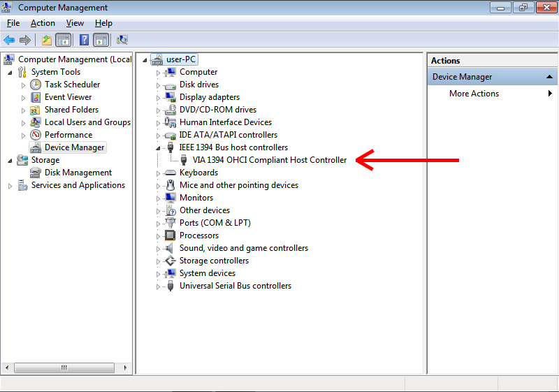Click the Scan for hardware changes icon
The width and height of the screenshot is (559, 392).
(x=122, y=40)
